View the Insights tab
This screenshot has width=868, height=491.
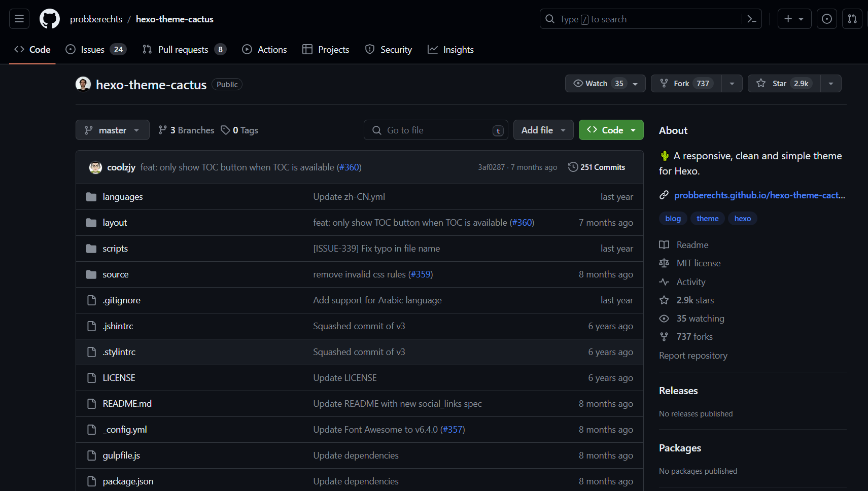450,50
